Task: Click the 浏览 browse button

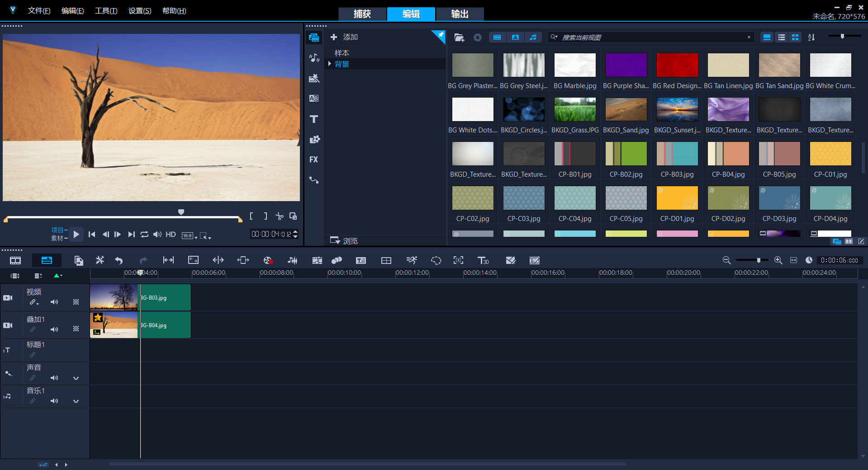Action: point(344,240)
